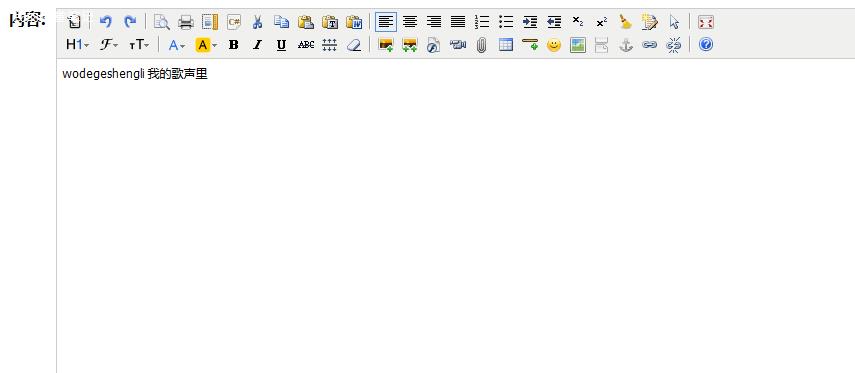The height and width of the screenshot is (373, 855).
Task: Click the scissors cut icon
Action: click(x=258, y=22)
